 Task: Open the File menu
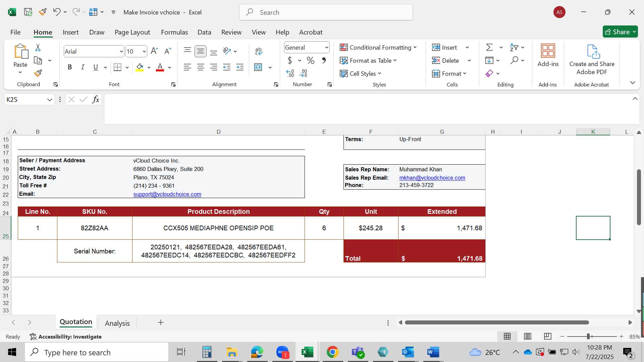15,32
